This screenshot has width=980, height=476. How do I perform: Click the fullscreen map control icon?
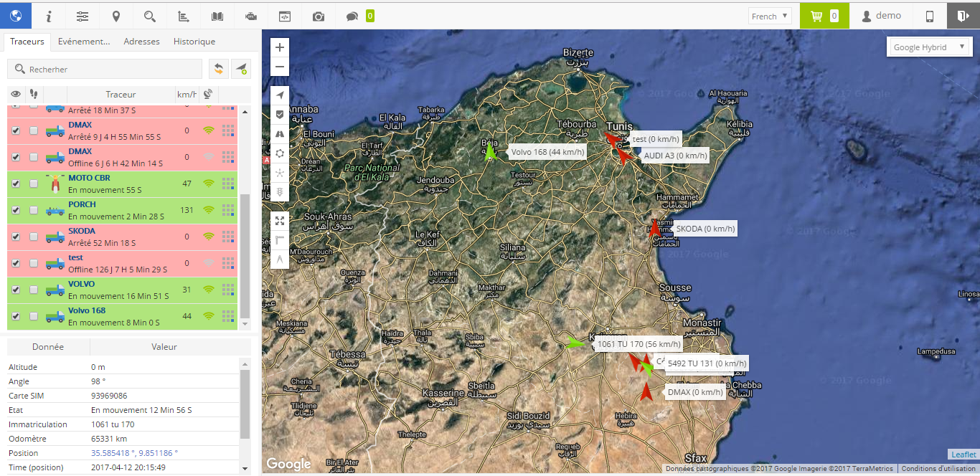click(280, 221)
